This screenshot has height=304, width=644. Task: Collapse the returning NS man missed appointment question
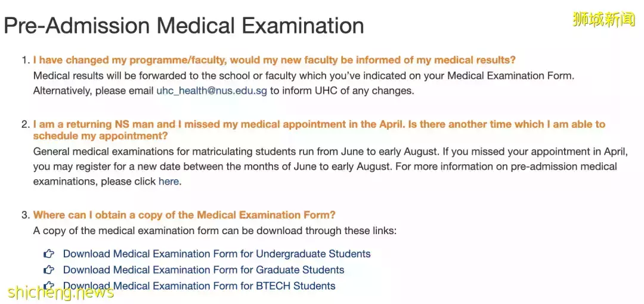click(319, 124)
